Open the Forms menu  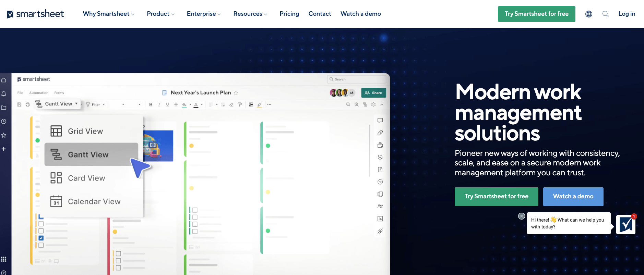tap(59, 93)
